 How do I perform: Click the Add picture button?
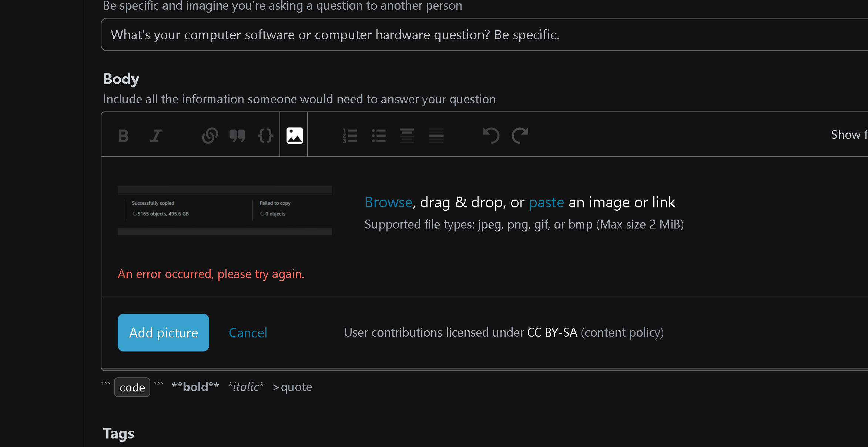pyautogui.click(x=163, y=333)
